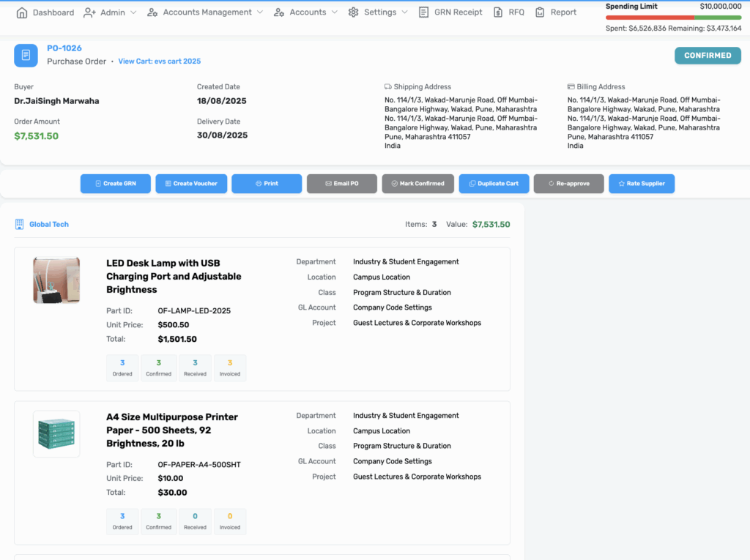Open the Accounts Management dropdown
Screen dimensions: 750x560
click(x=199, y=12)
